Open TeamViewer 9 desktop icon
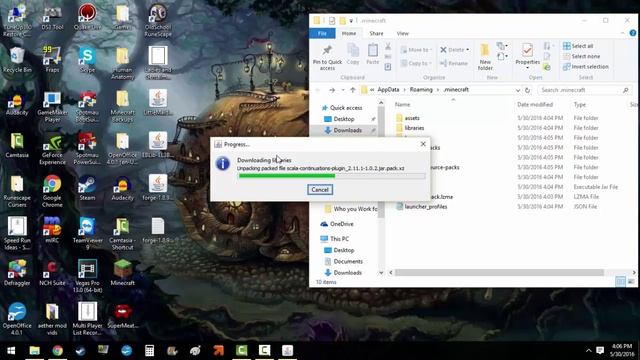This screenshot has height=360, width=640. point(87,234)
